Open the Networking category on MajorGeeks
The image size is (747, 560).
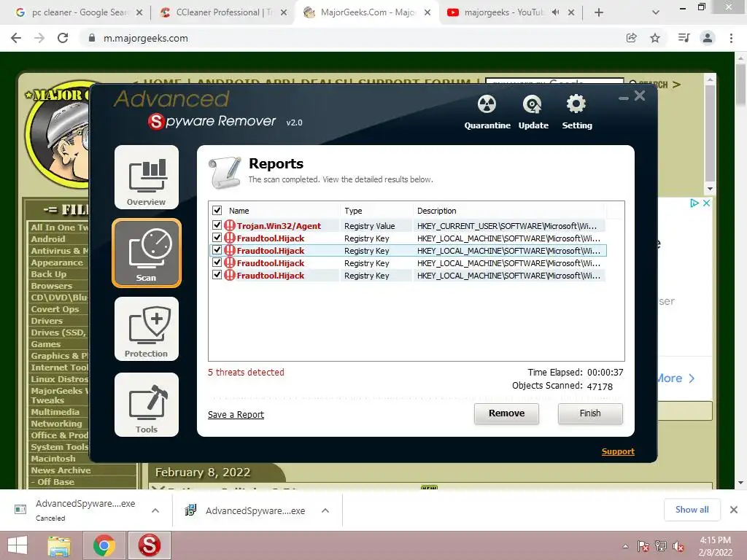click(56, 424)
